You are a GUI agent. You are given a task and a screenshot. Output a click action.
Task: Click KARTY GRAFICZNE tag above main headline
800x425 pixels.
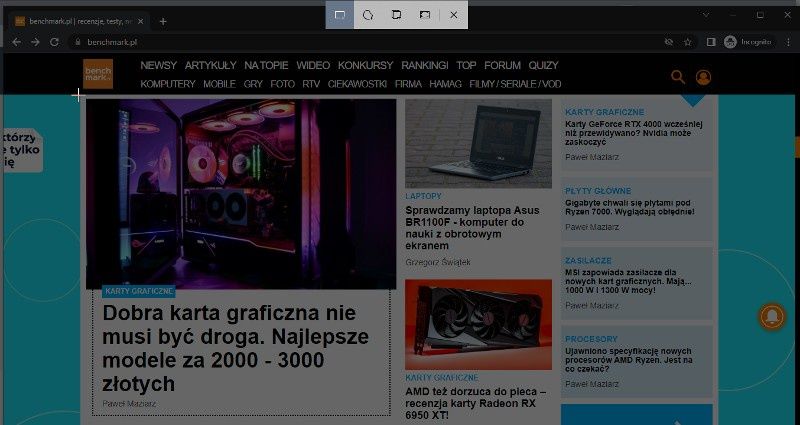tap(139, 291)
